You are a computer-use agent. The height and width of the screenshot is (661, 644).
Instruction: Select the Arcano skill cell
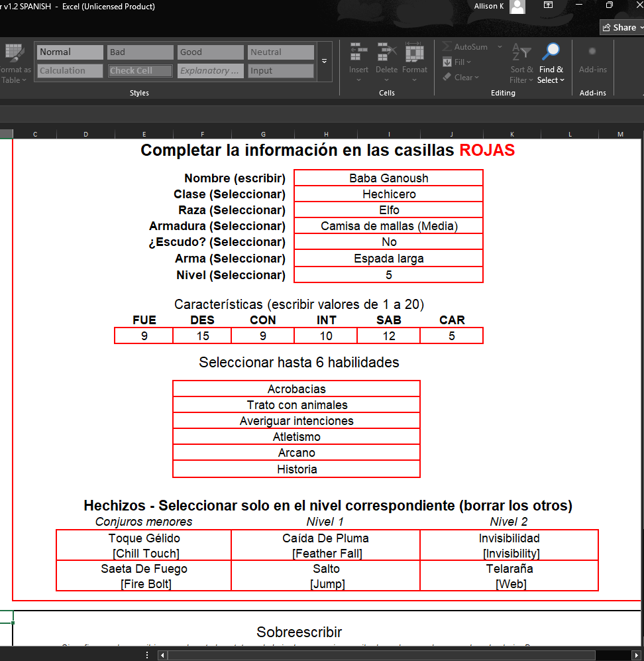pos(297,453)
